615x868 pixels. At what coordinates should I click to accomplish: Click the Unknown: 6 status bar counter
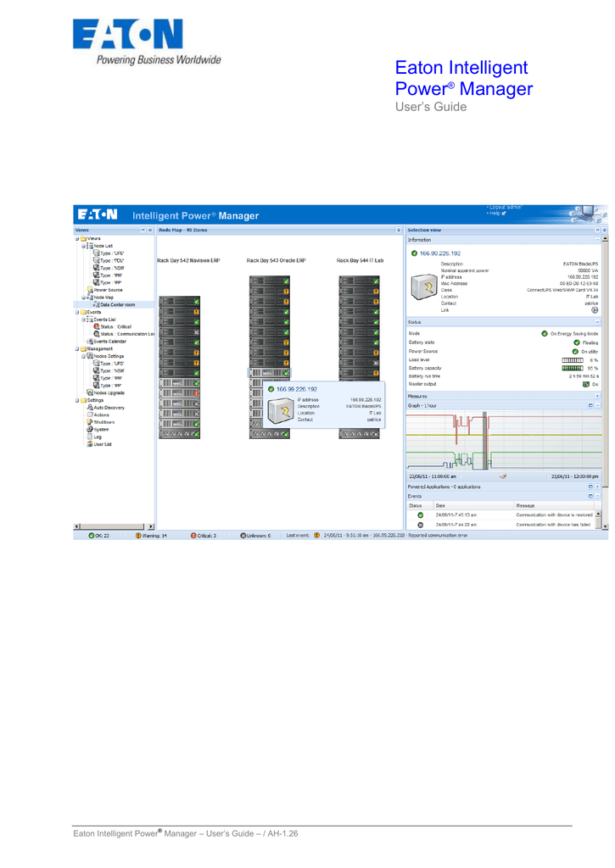pos(255,536)
